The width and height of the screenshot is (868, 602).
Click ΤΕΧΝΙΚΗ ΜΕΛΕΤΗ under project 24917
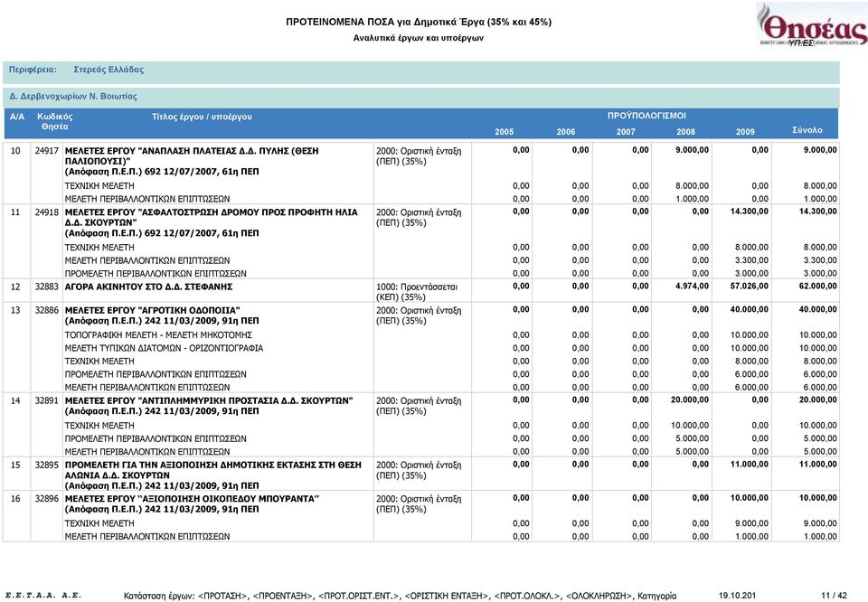coord(99,186)
